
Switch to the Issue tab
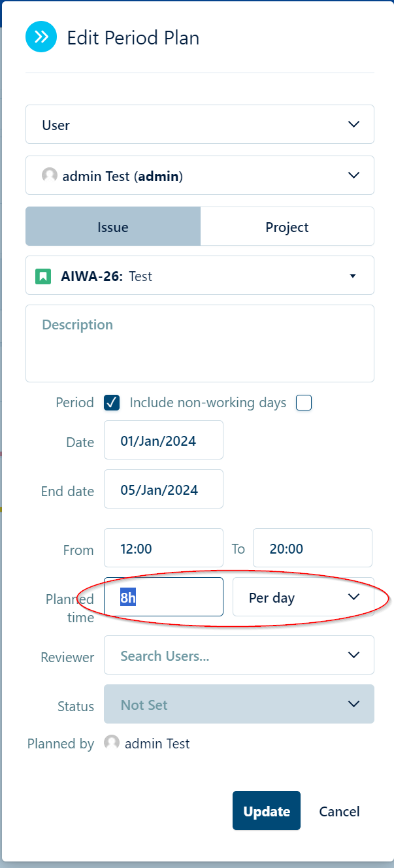tap(113, 227)
